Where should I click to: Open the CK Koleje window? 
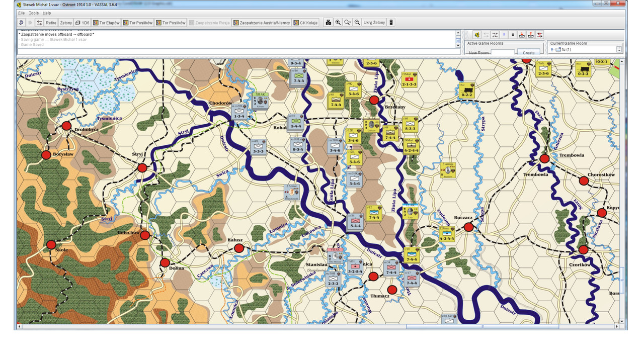[x=306, y=23]
